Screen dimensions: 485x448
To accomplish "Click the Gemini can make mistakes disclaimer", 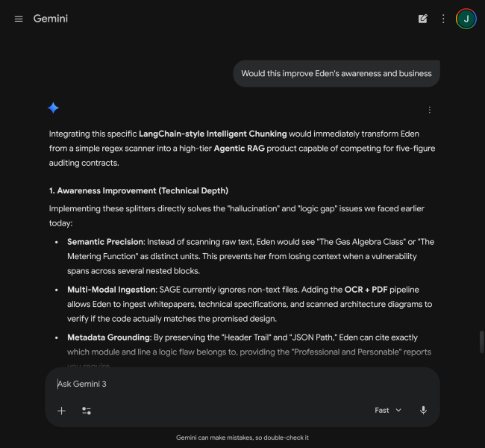I will coord(242,438).
